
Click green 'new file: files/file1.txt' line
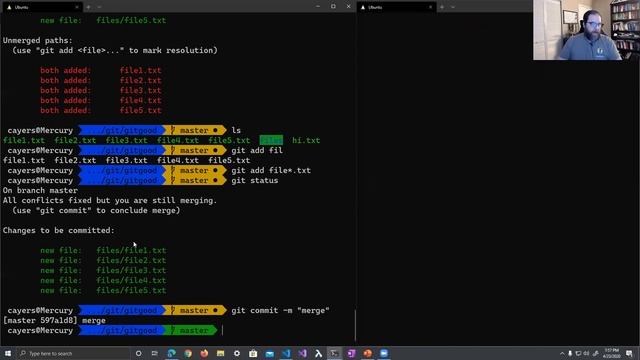pyautogui.click(x=103, y=251)
